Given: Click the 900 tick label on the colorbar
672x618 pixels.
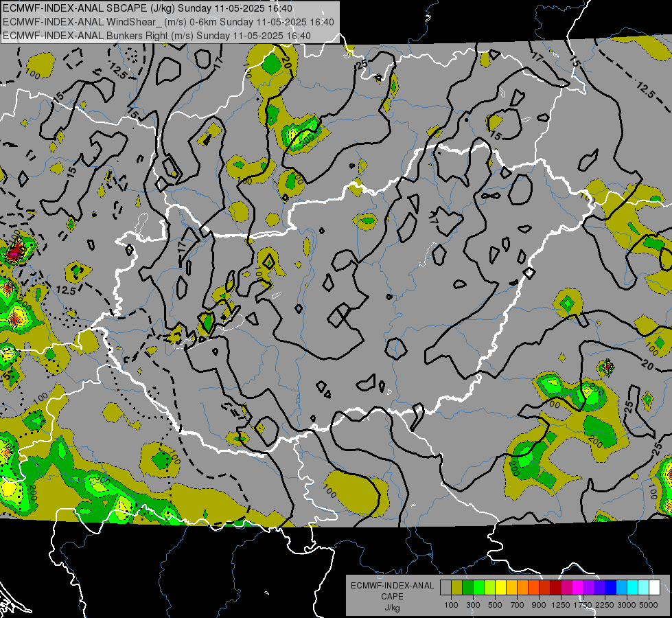Looking at the screenshot, I should [x=539, y=605].
